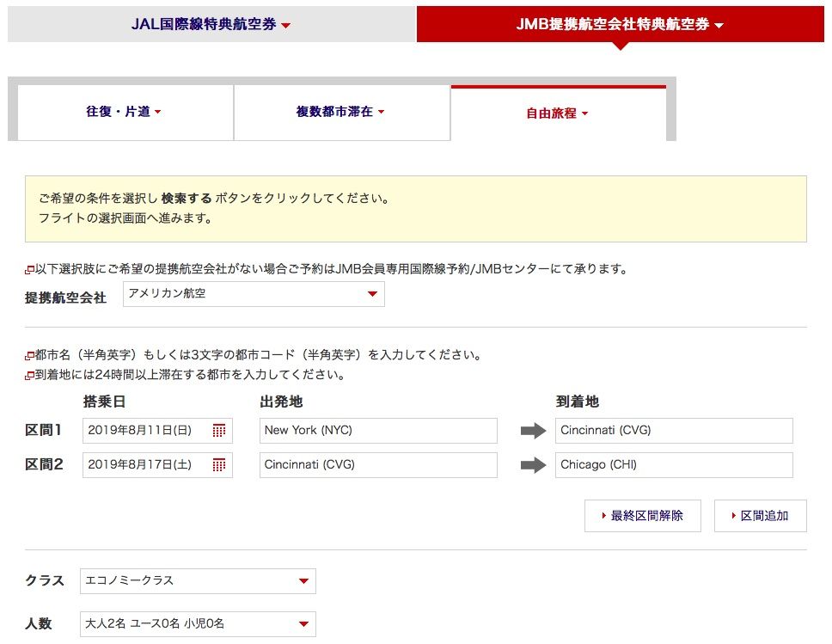Click 区間2 date field 2019年8月17日(土)
Screen dimensions: 832x644
pos(157,465)
